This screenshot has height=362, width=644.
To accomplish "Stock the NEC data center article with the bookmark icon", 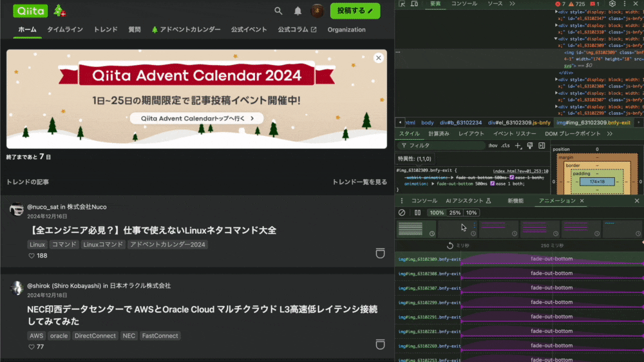I will pyautogui.click(x=381, y=345).
